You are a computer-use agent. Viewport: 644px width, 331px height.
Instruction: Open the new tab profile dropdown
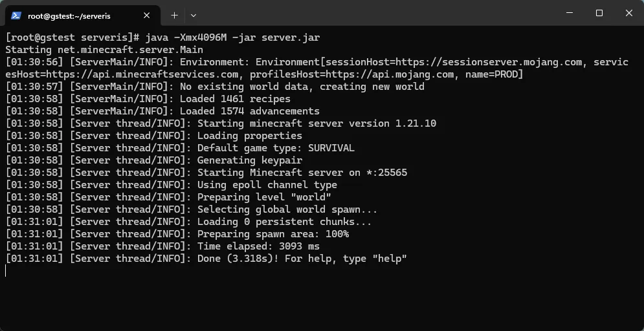tap(194, 16)
